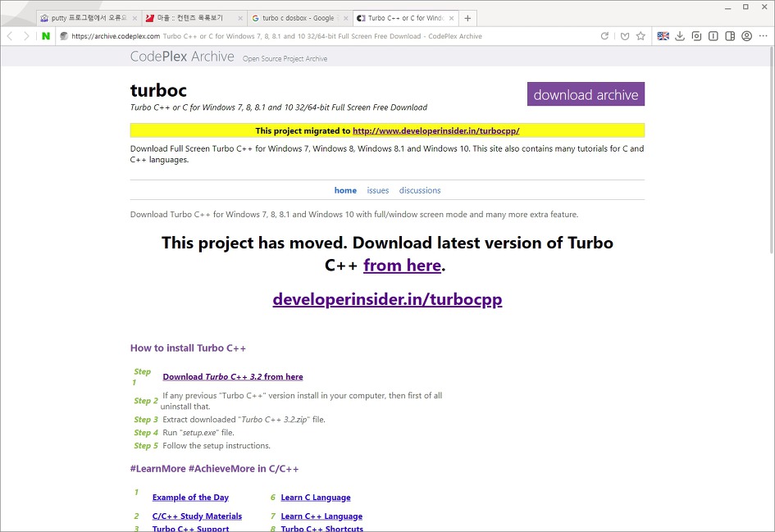The width and height of the screenshot is (775, 532).
Task: Click 'Download Turbo C++ 3.2 from here'
Action: pyautogui.click(x=233, y=377)
